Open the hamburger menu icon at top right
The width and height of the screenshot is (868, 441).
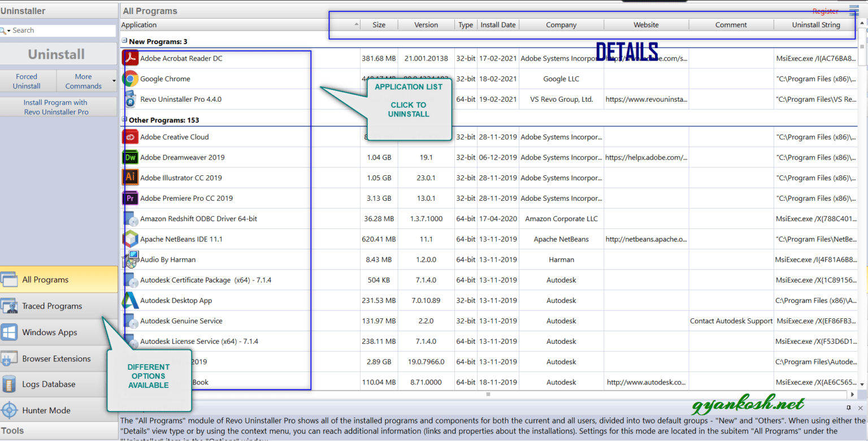tap(854, 10)
